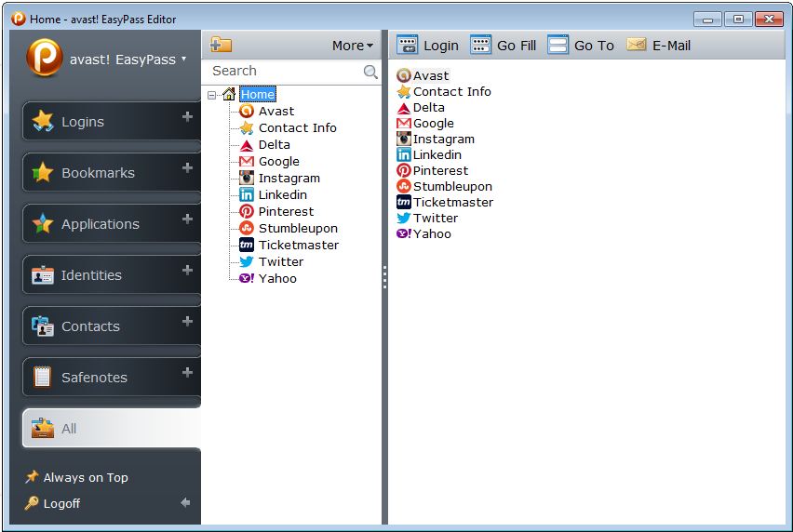
Task: Click the search magnifier icon
Action: [x=370, y=72]
